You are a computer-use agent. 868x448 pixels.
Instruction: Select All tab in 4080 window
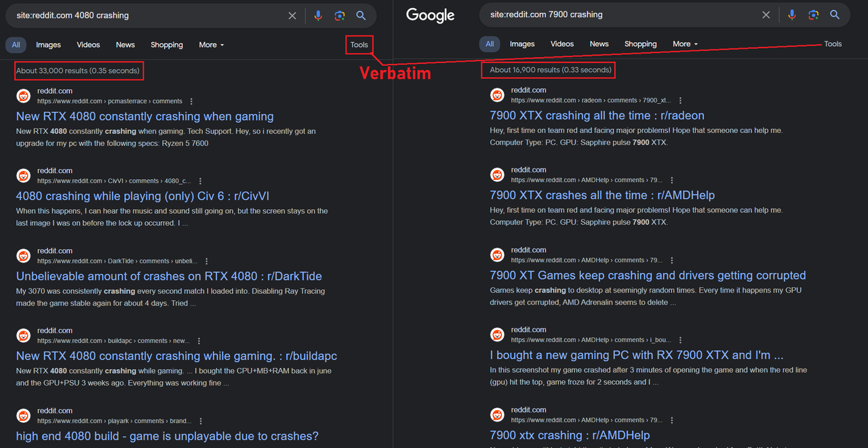16,45
